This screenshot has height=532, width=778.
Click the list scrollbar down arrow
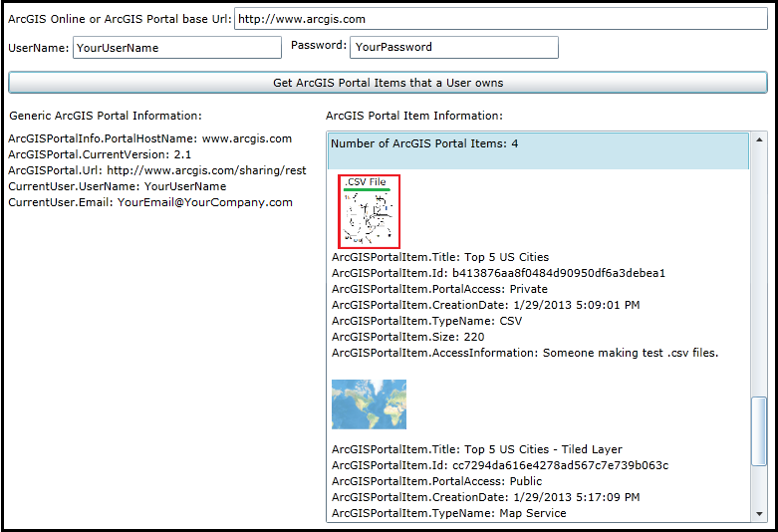point(759,514)
